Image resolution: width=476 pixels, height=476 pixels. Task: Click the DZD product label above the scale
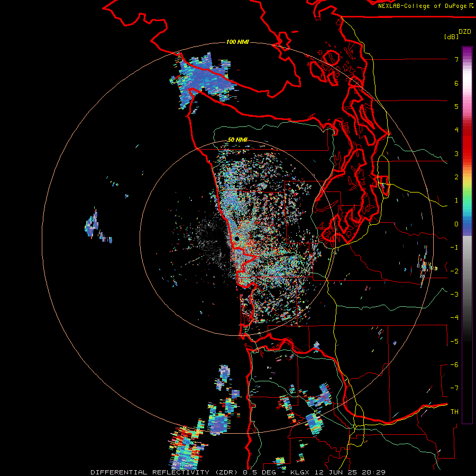coord(464,32)
